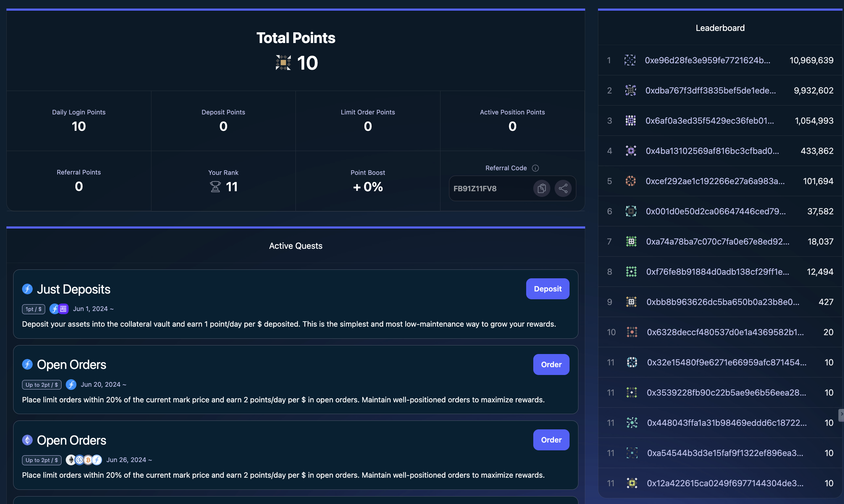Click the share referral code icon
The width and height of the screenshot is (844, 504).
[x=563, y=188]
